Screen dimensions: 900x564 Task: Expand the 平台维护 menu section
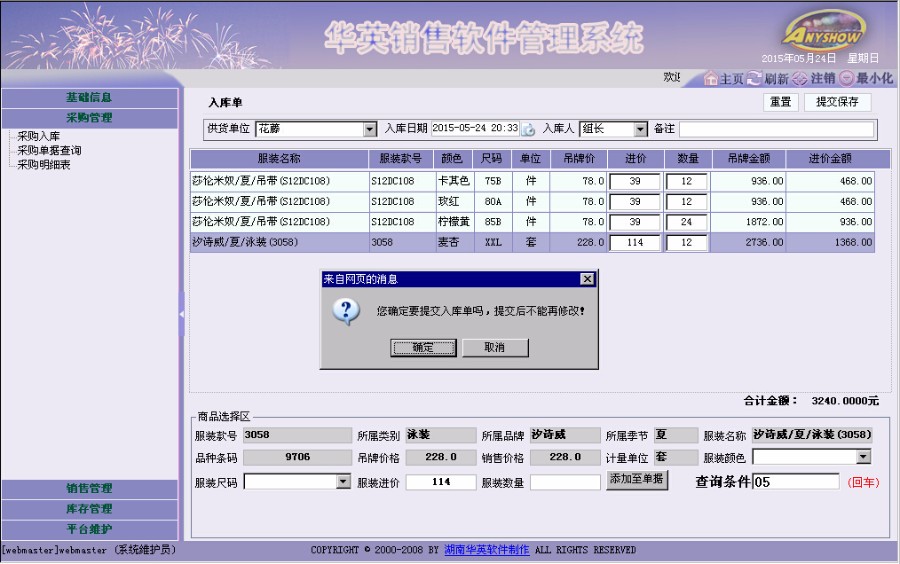pyautogui.click(x=90, y=529)
